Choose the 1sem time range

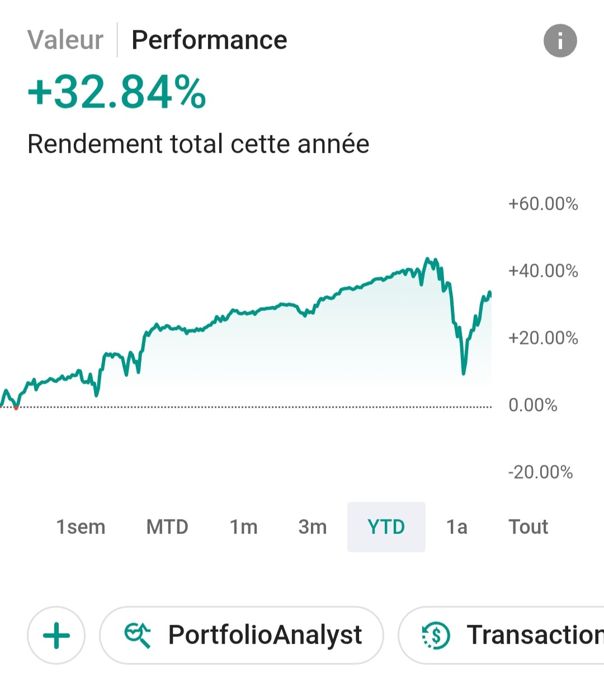pyautogui.click(x=81, y=527)
